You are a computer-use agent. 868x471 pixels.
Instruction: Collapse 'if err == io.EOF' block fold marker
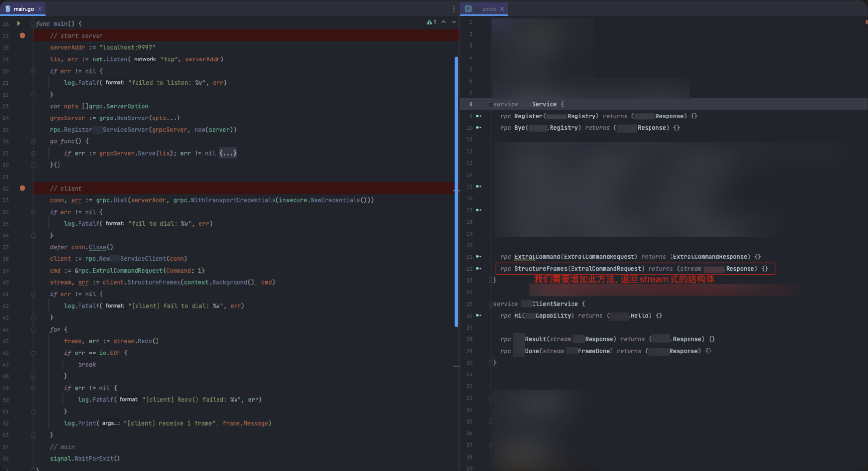pyautogui.click(x=33, y=353)
